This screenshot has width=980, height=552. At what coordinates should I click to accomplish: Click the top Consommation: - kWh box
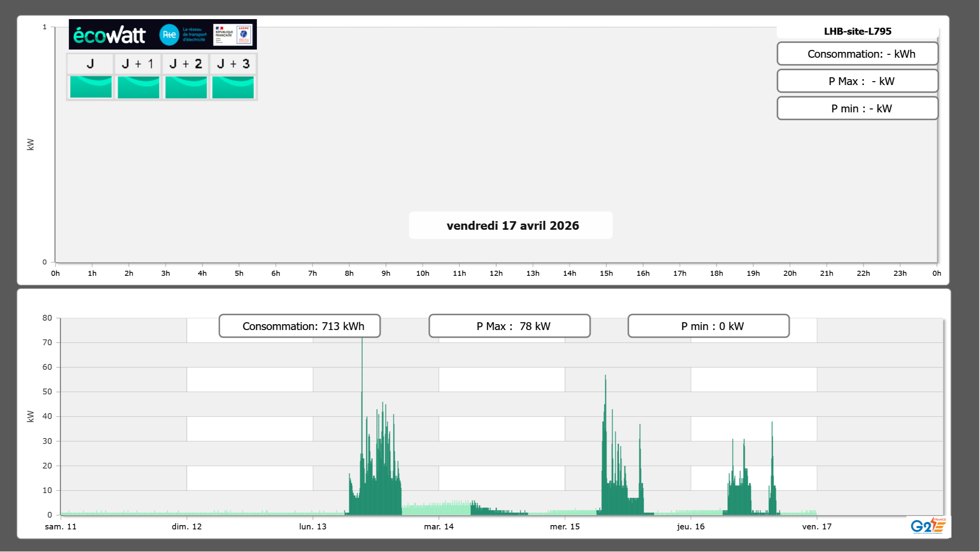(x=857, y=54)
